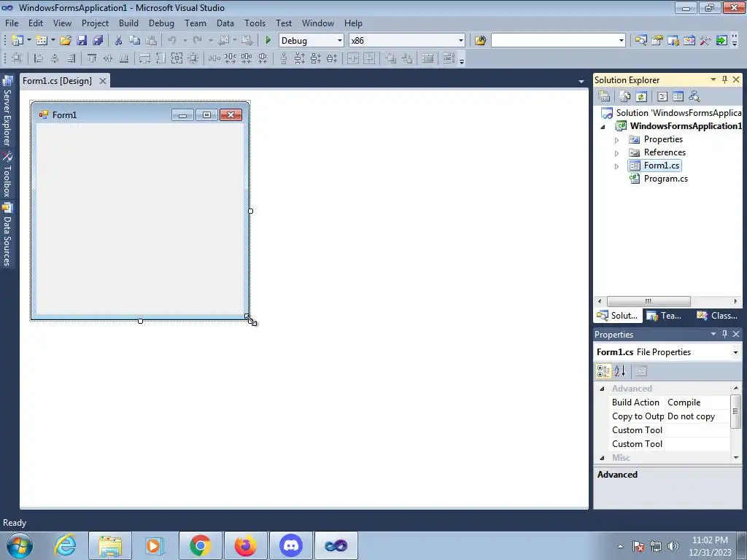Open the Server Explorer side tab
This screenshot has height=560, width=747.
pos(7,111)
